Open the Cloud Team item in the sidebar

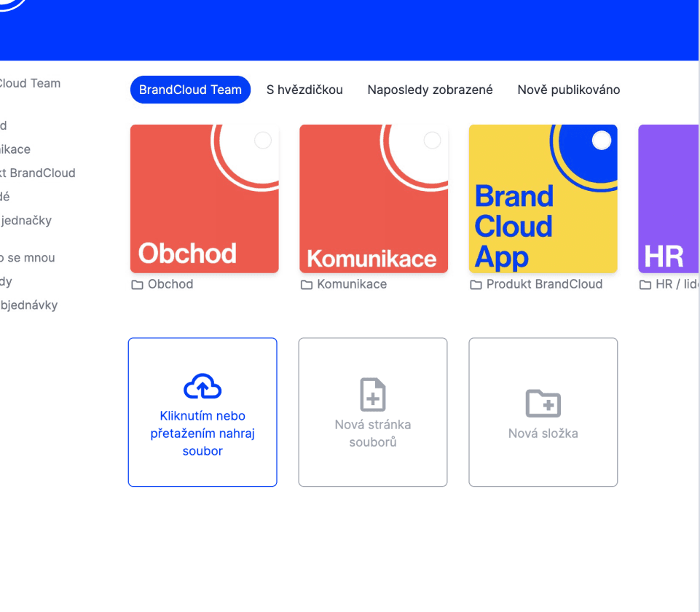pos(29,84)
